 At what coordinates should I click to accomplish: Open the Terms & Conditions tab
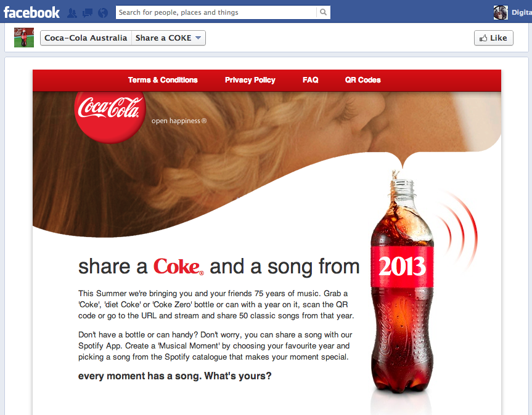[163, 80]
